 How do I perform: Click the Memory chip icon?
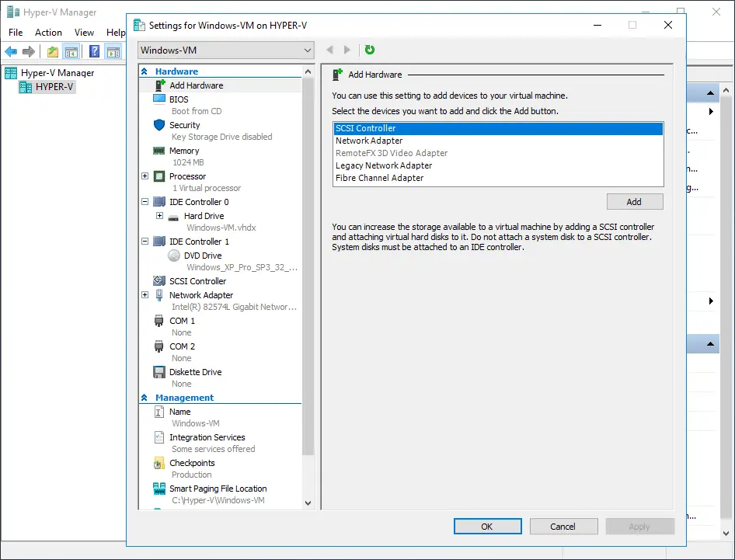[x=158, y=151]
